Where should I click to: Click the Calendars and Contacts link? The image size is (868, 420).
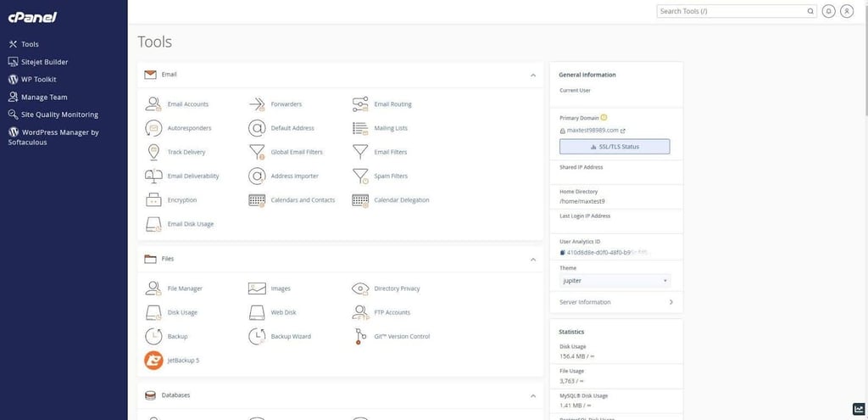click(303, 200)
